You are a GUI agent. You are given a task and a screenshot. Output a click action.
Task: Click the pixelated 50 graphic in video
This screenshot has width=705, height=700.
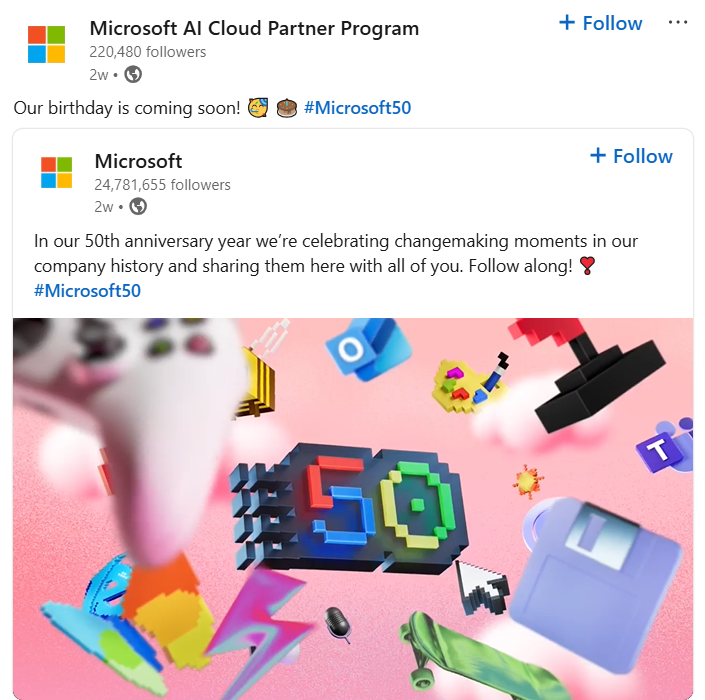point(349,508)
